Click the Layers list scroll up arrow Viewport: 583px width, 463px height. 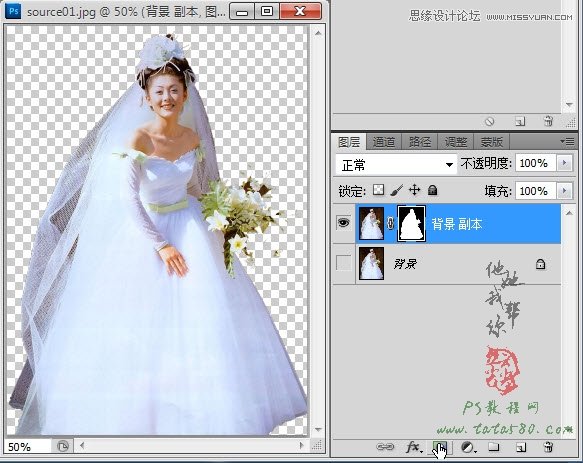[569, 213]
